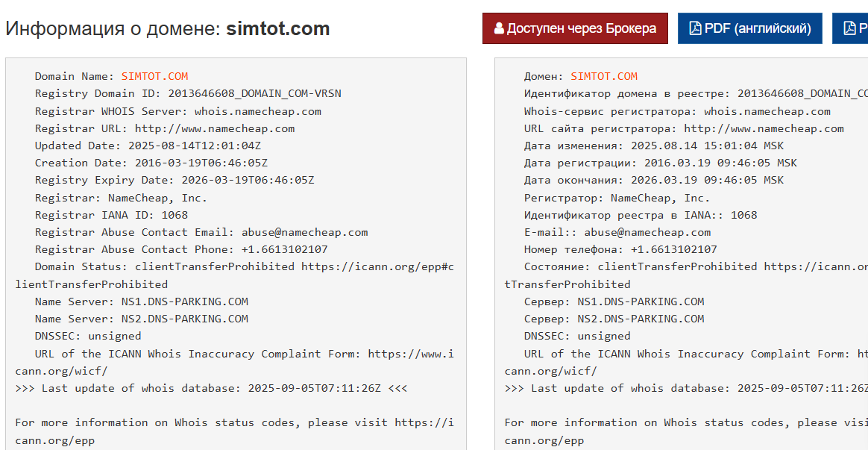Image resolution: width=868 pixels, height=450 pixels.
Task: Click the PDF file icon beside "PDF (английский)"
Action: pos(695,28)
